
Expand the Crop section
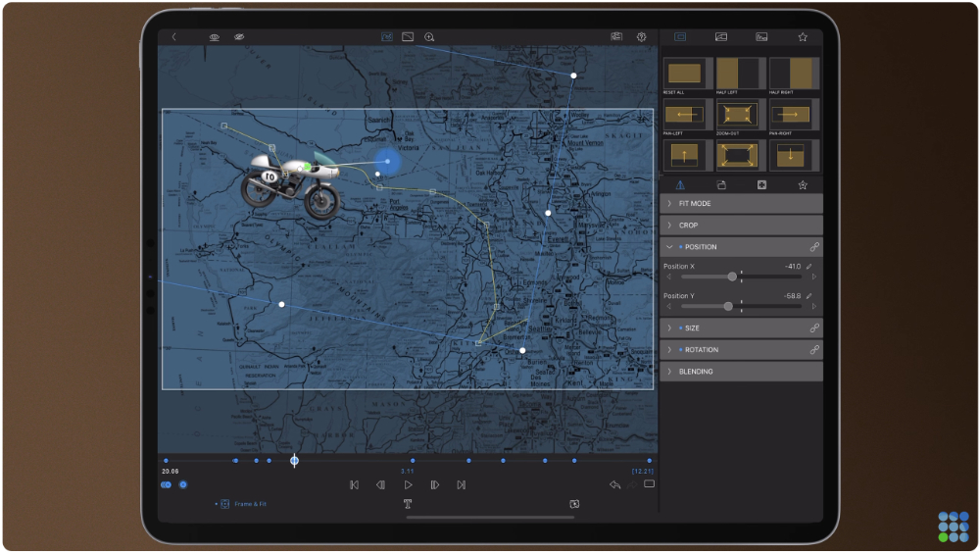coord(741,226)
